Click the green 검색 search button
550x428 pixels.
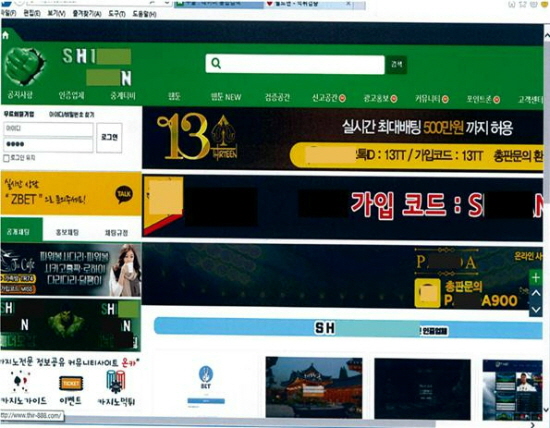pyautogui.click(x=396, y=65)
